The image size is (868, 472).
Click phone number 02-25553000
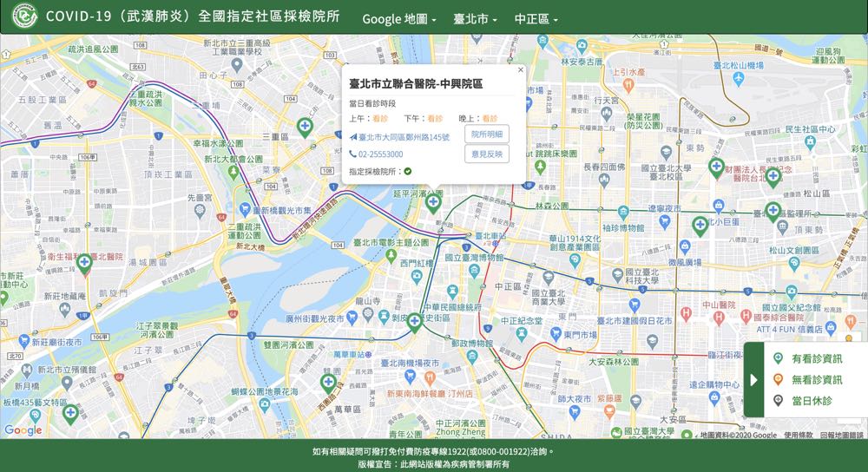380,154
